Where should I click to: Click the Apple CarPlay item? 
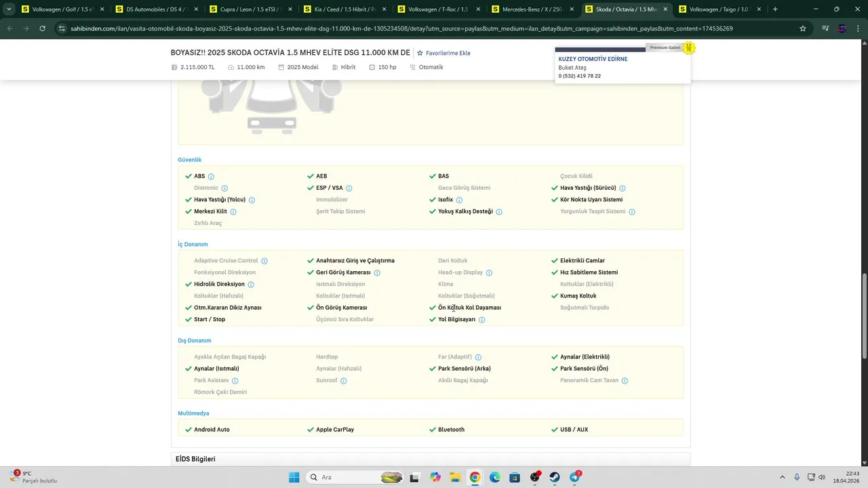tap(335, 430)
